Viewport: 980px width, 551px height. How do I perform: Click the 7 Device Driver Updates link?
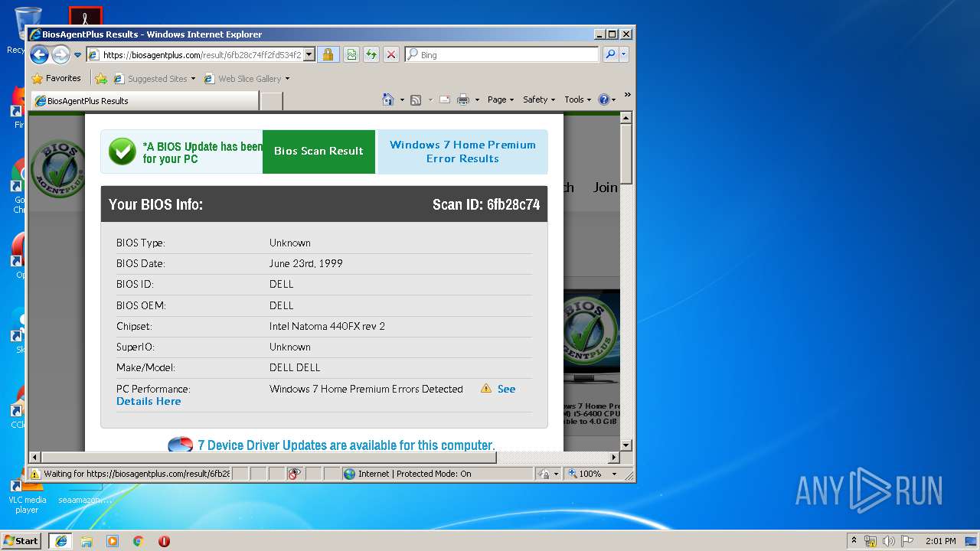coord(346,445)
